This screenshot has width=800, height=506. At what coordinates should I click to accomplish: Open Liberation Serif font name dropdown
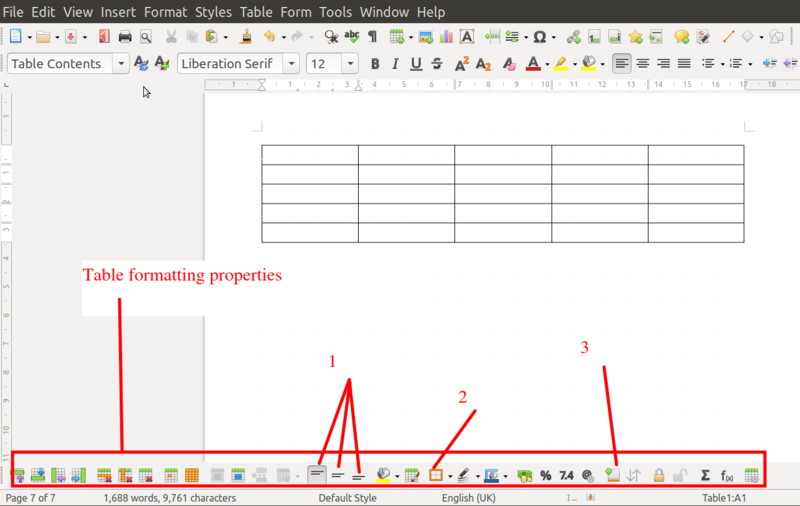pyautogui.click(x=291, y=64)
